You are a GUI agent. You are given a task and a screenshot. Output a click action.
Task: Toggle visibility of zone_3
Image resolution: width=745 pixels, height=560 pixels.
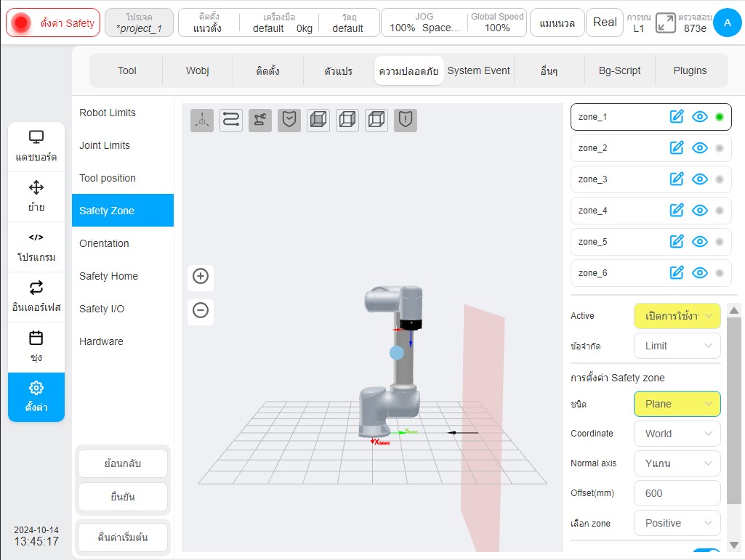tap(700, 179)
